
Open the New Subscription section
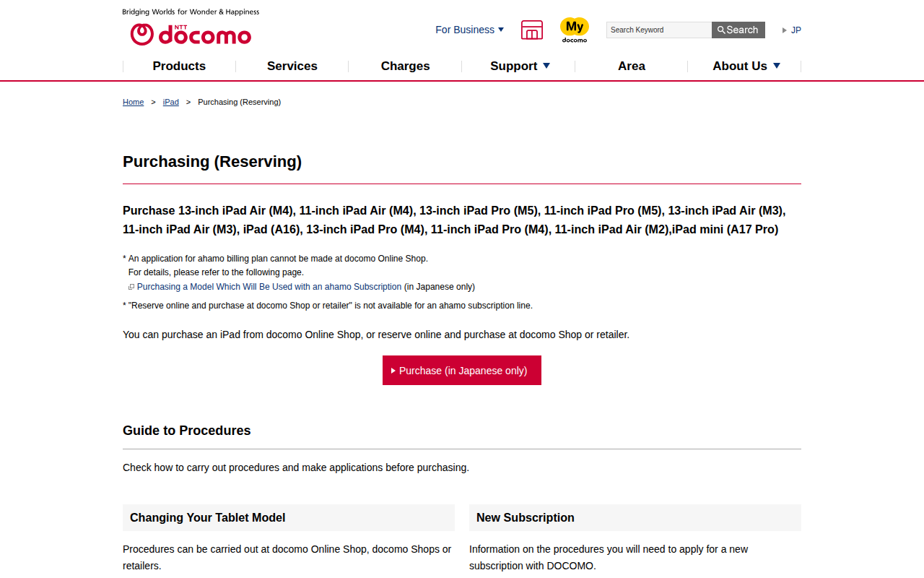pos(526,517)
